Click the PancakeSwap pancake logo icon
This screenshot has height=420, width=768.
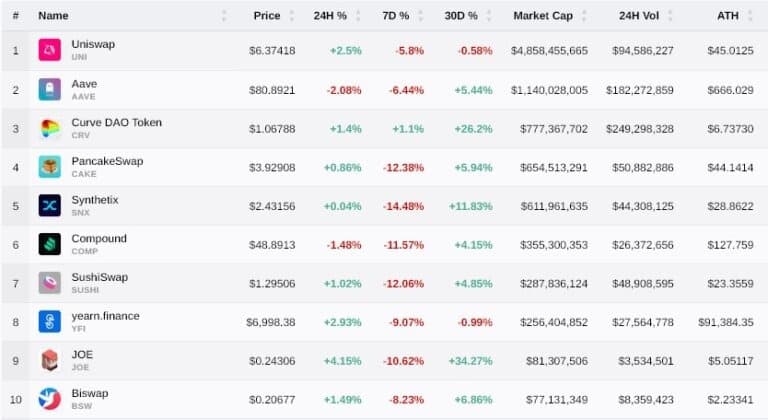pos(49,167)
